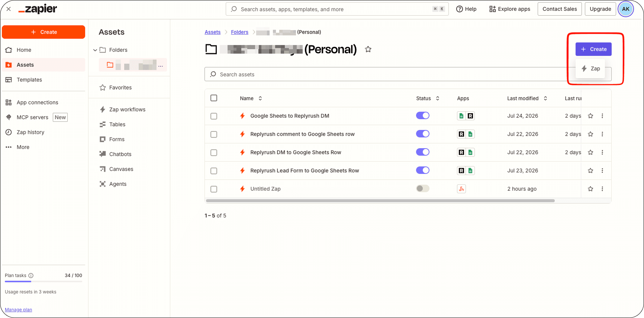
Task: Toggle off Replyrush comment to Google Sheets row
Action: click(x=423, y=134)
